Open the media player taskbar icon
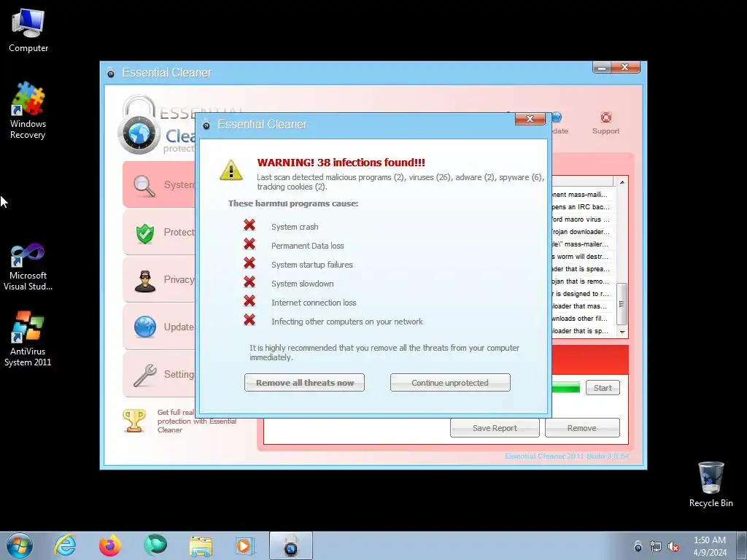Image resolution: width=747 pixels, height=560 pixels. [x=245, y=545]
